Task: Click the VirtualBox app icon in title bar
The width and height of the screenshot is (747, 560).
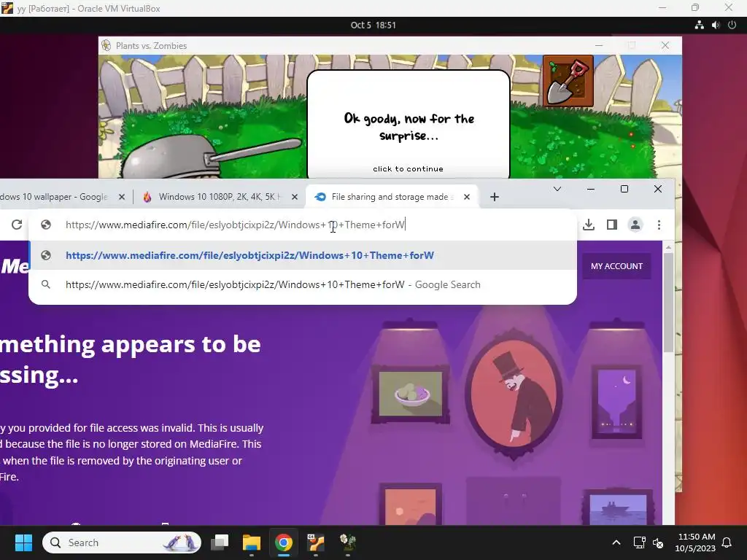Action: [7, 8]
